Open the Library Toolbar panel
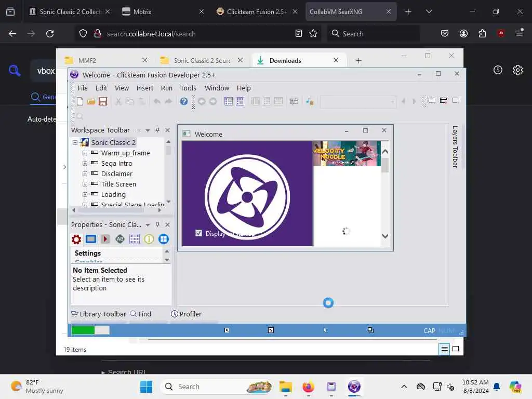 (x=99, y=314)
